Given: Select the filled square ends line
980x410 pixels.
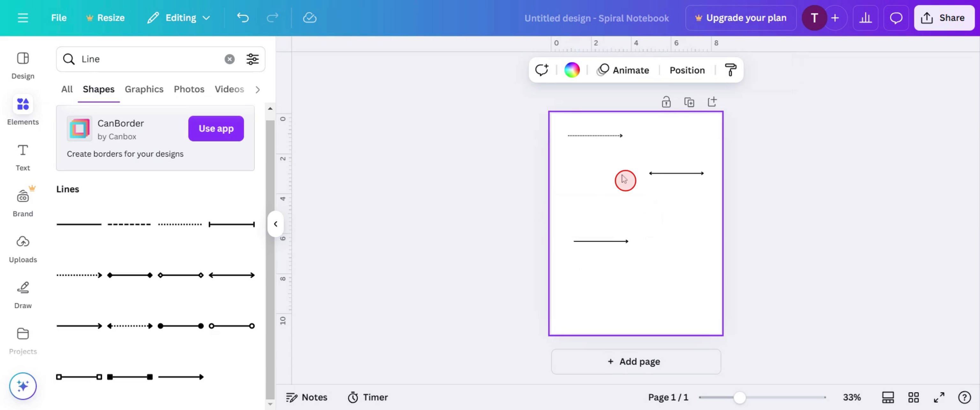Looking at the screenshot, I should tap(130, 377).
